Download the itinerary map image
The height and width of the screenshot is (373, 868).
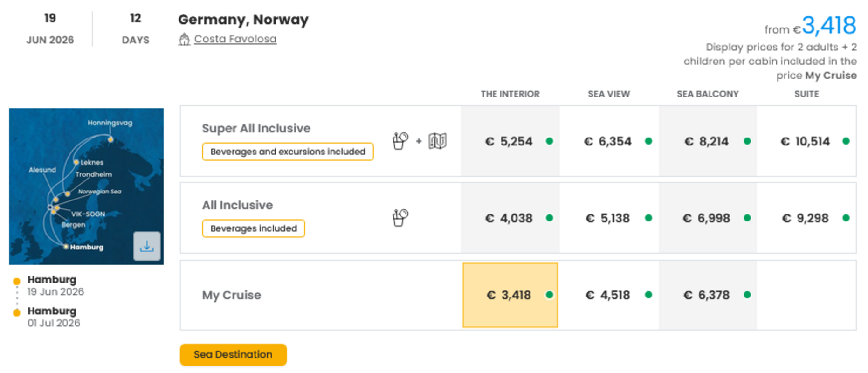[147, 246]
